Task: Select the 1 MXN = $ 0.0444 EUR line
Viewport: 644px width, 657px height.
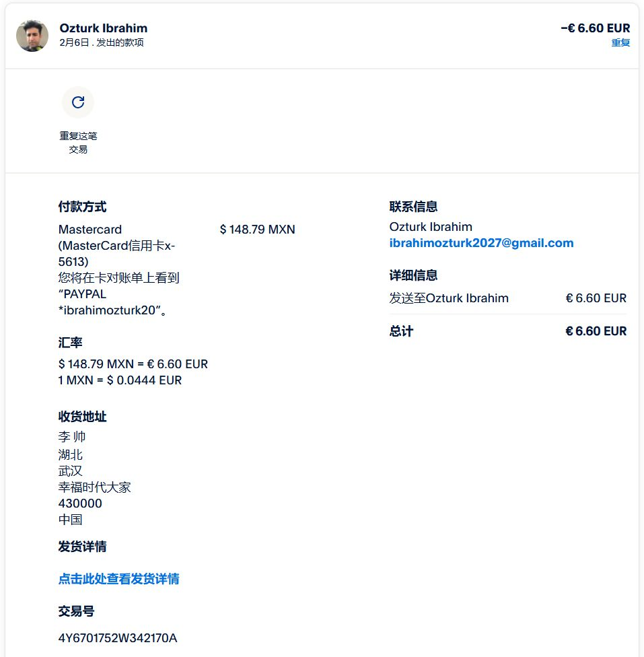Action: click(120, 380)
